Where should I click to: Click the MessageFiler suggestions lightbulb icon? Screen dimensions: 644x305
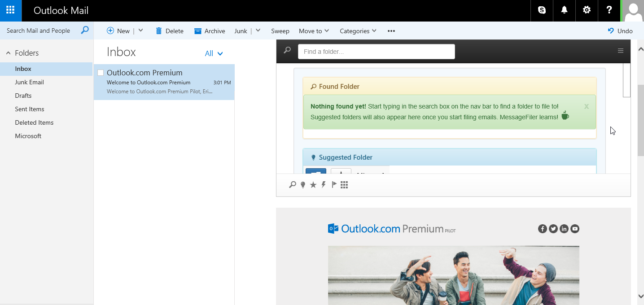pos(303,185)
